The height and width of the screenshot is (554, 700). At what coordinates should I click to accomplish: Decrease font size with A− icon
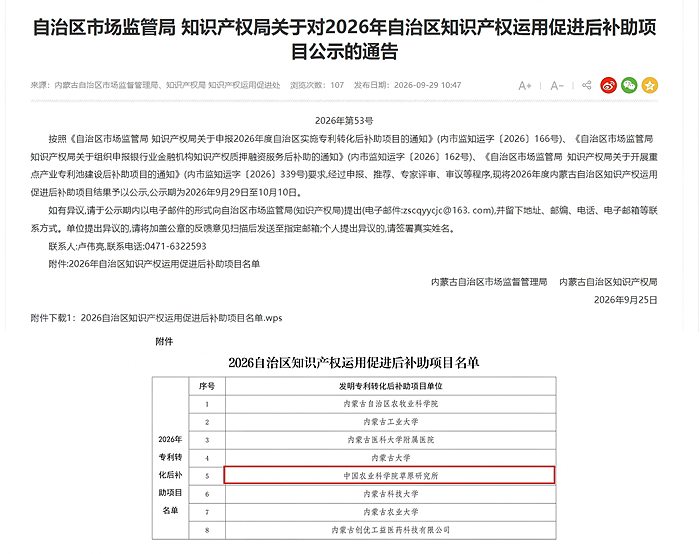click(x=557, y=85)
